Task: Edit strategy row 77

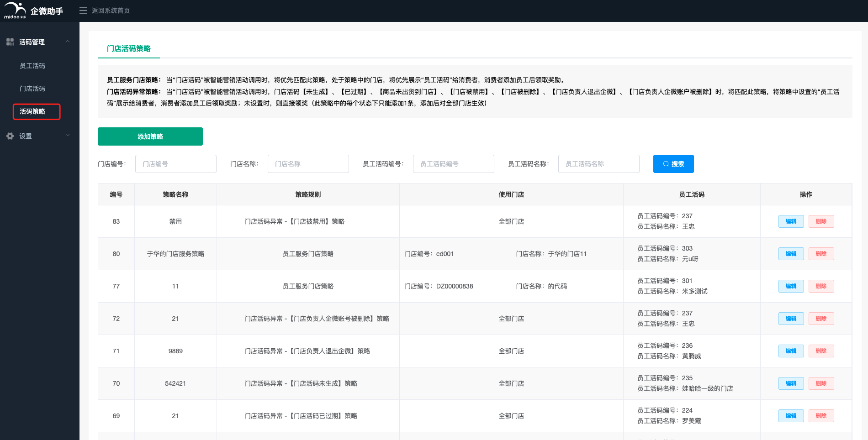Action: pyautogui.click(x=791, y=286)
